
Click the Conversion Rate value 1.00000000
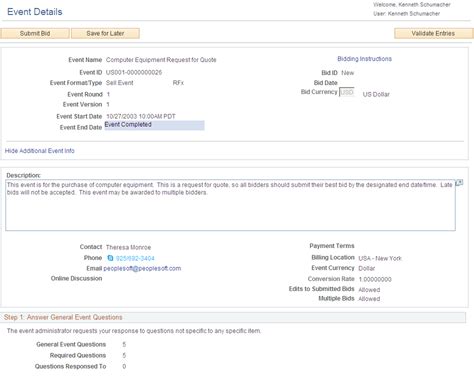pos(375,279)
